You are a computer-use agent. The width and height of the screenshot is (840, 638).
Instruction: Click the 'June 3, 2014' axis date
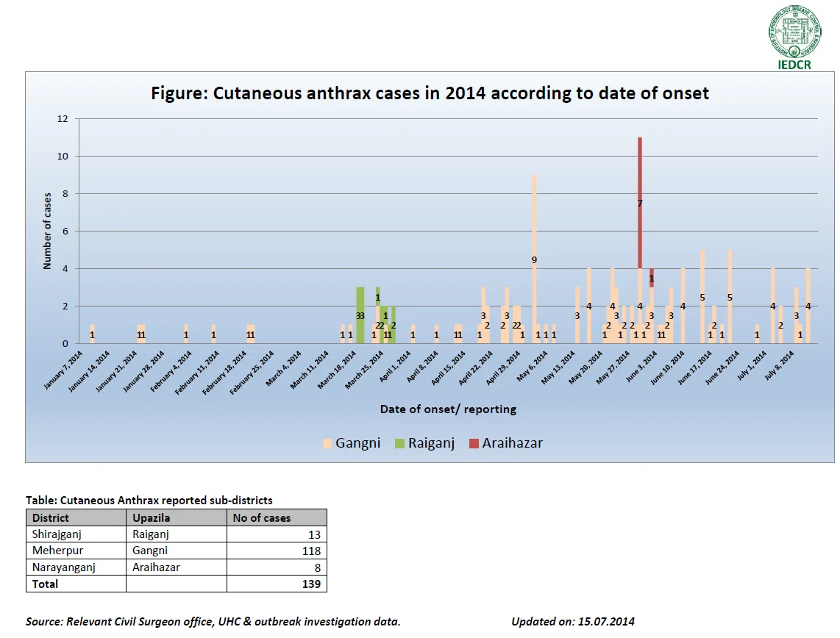tap(642, 367)
